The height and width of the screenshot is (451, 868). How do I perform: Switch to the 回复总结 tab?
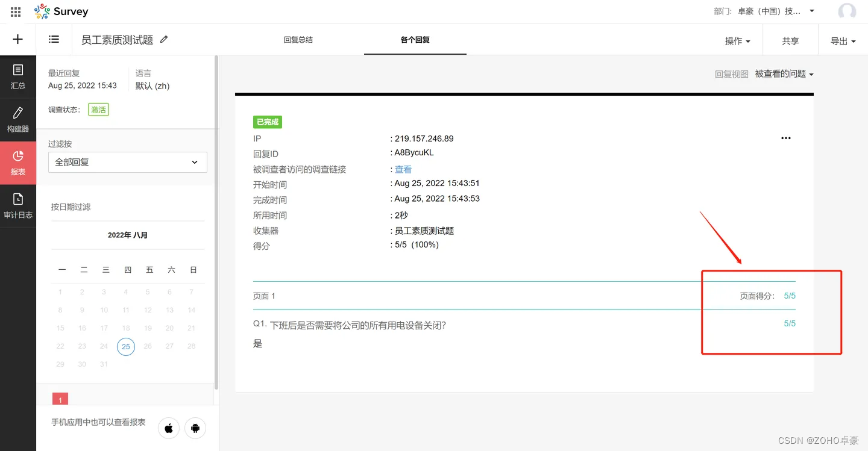298,40
